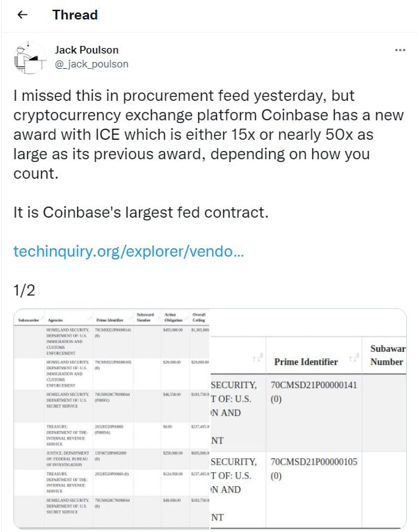The image size is (418, 532).
Task: Click the Thread header title
Action: pyautogui.click(x=75, y=15)
